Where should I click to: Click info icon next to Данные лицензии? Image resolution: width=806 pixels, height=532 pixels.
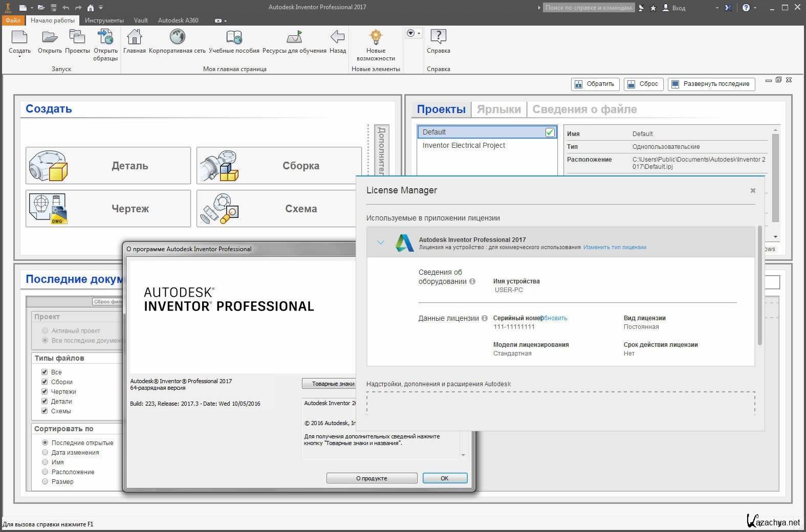485,318
